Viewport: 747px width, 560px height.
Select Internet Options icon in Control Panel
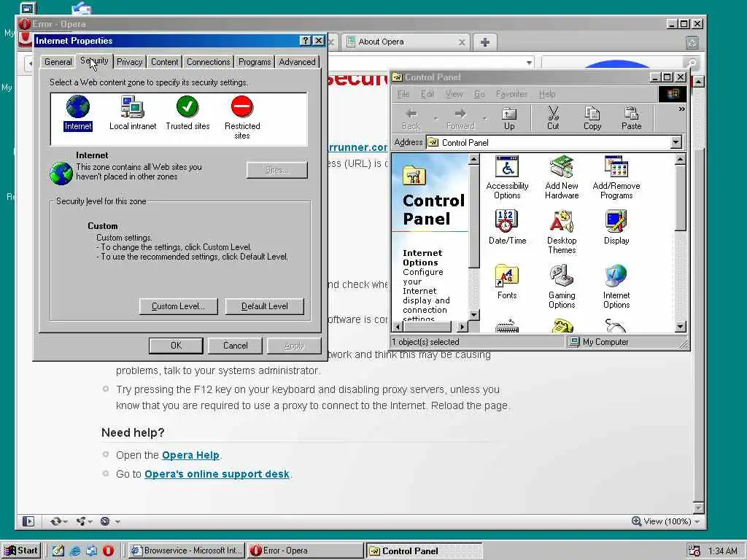point(616,287)
